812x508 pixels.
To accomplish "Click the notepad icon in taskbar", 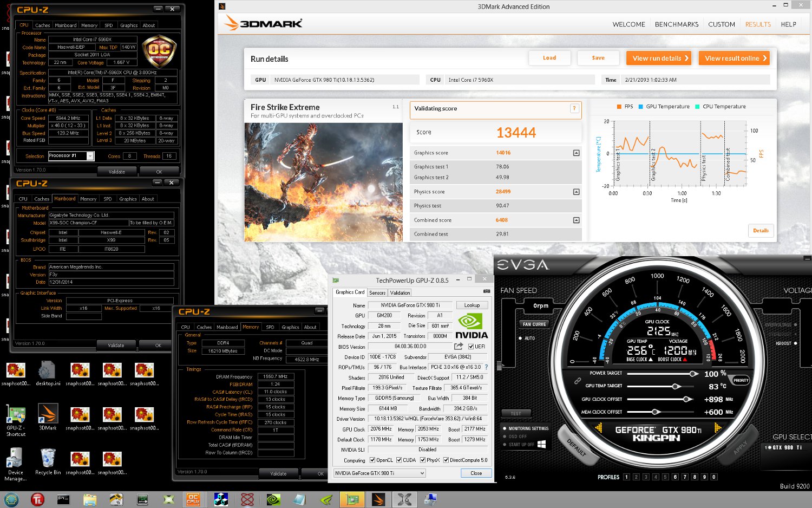I will pyautogui.click(x=299, y=499).
